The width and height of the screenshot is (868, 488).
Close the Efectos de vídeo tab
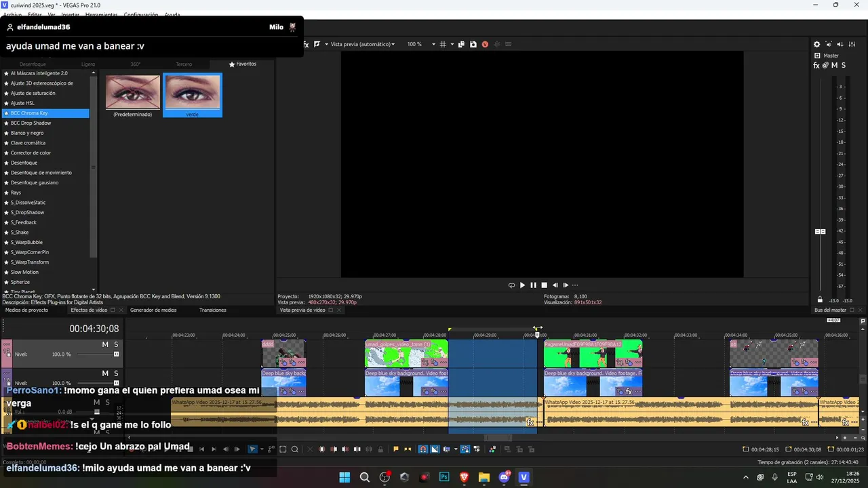tap(121, 310)
